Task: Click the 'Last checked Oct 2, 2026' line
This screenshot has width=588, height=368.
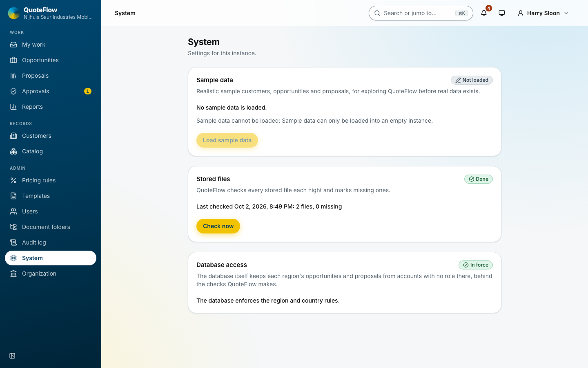Action: pos(269,206)
